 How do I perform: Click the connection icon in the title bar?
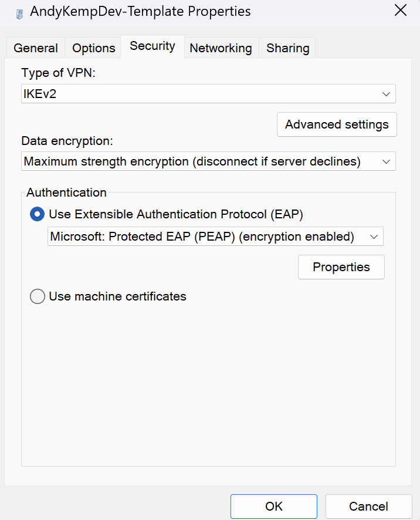coord(19,14)
